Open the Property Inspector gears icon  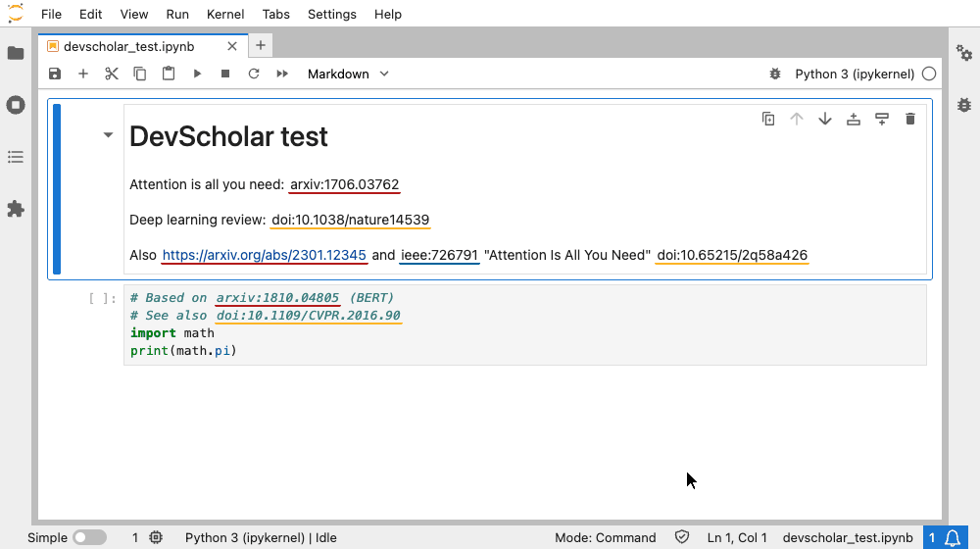tap(963, 53)
